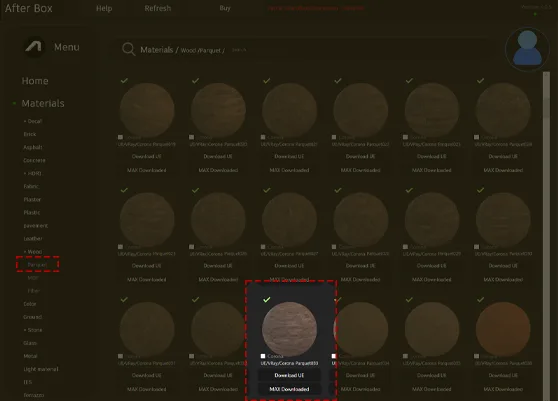Tick the Corona checkbox for Parquet020

191,137
